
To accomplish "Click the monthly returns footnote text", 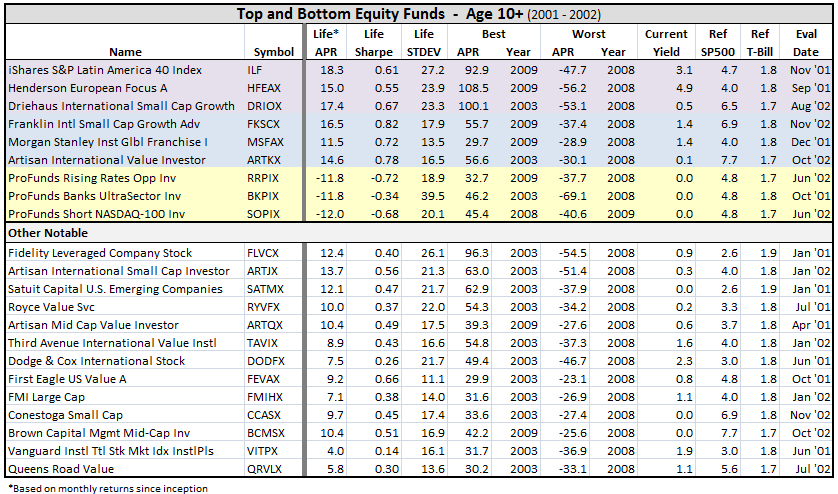I will [x=108, y=488].
